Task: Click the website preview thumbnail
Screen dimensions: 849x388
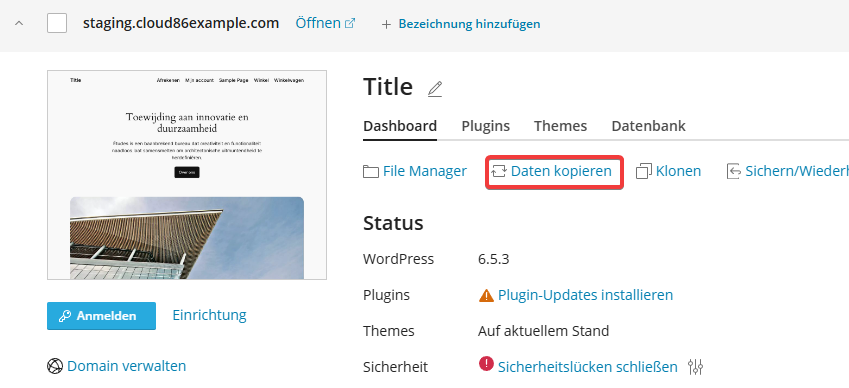Action: coord(187,175)
